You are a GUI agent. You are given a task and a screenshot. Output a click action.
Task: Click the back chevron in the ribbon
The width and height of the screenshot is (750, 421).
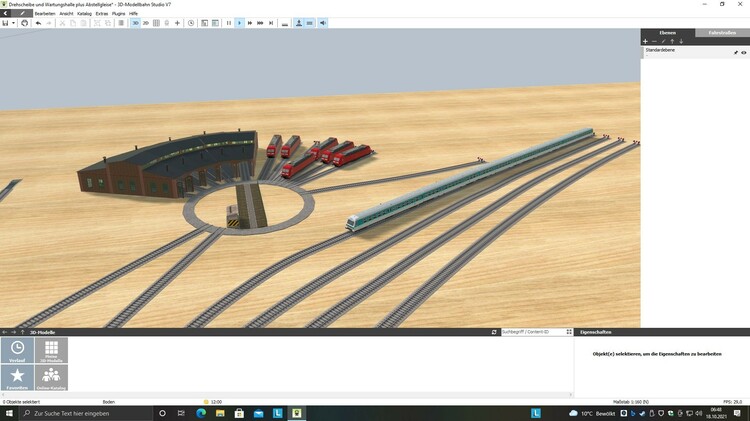tap(5, 13)
